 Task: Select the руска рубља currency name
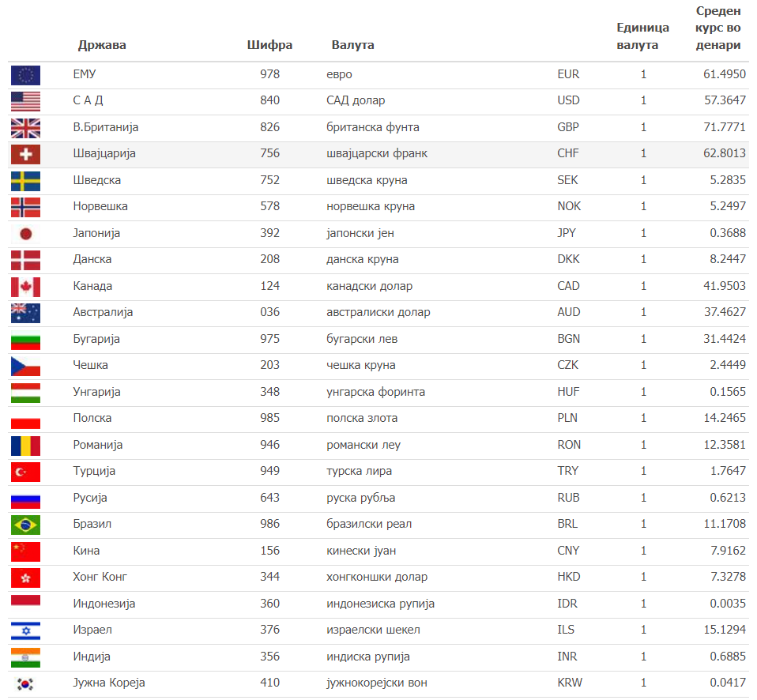tap(361, 498)
